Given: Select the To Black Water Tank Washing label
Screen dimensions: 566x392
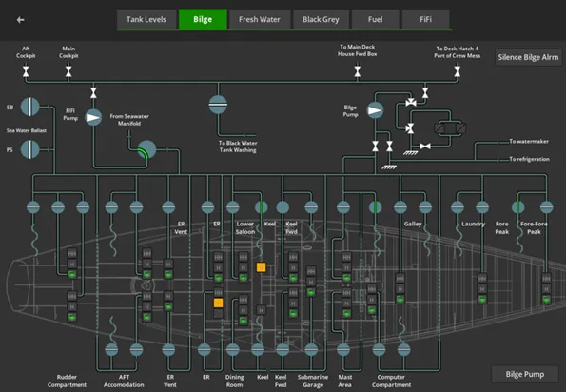Looking at the screenshot, I should [238, 147].
